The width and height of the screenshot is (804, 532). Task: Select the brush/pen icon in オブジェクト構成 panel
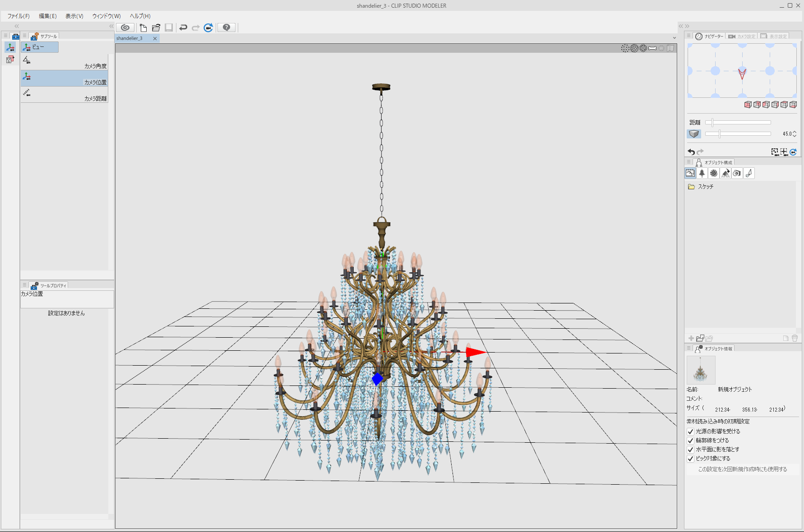pos(749,173)
